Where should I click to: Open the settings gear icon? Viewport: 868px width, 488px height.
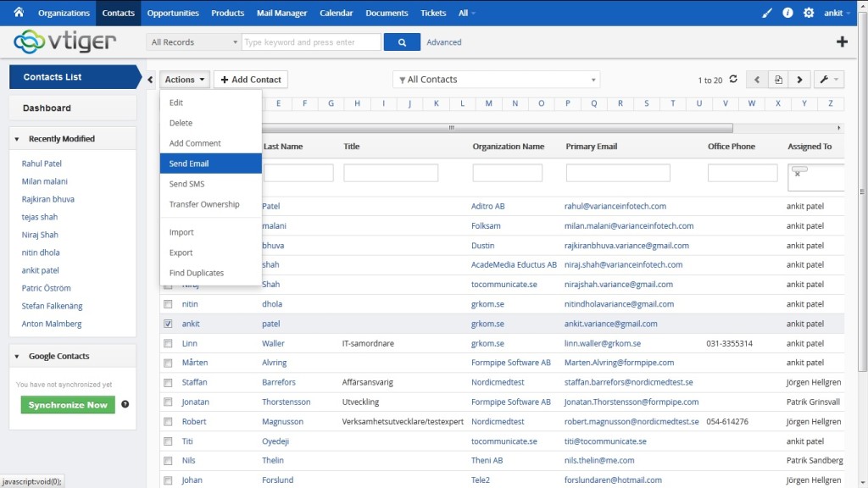[x=809, y=13]
